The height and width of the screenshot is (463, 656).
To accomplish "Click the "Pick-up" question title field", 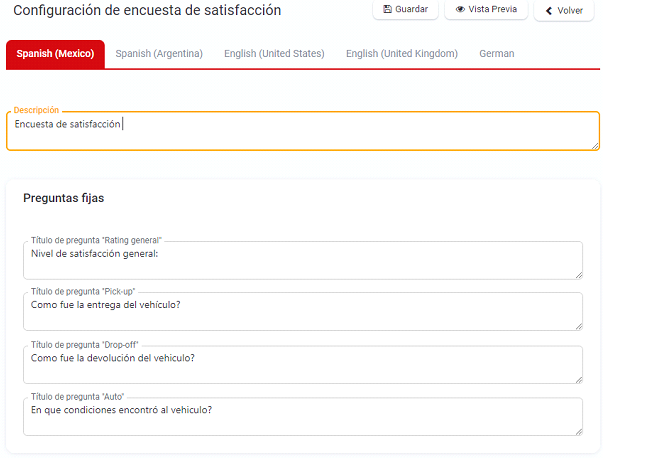I will coord(300,311).
